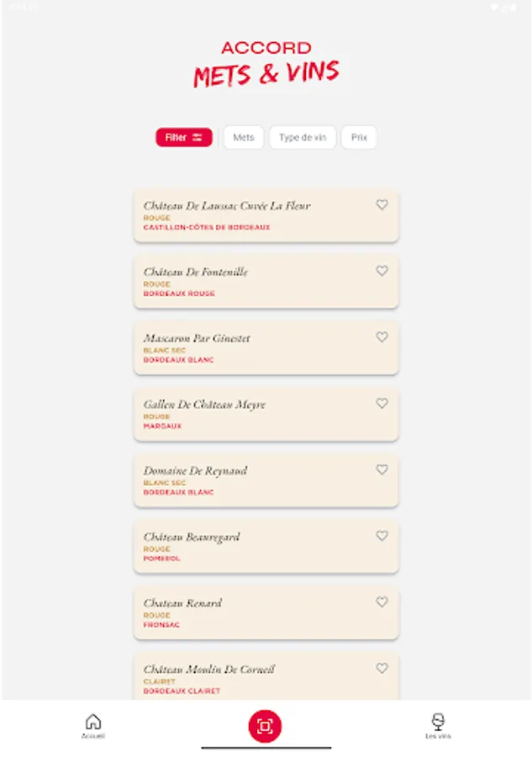
Task: Switch to the Accueil tab
Action: click(x=93, y=725)
